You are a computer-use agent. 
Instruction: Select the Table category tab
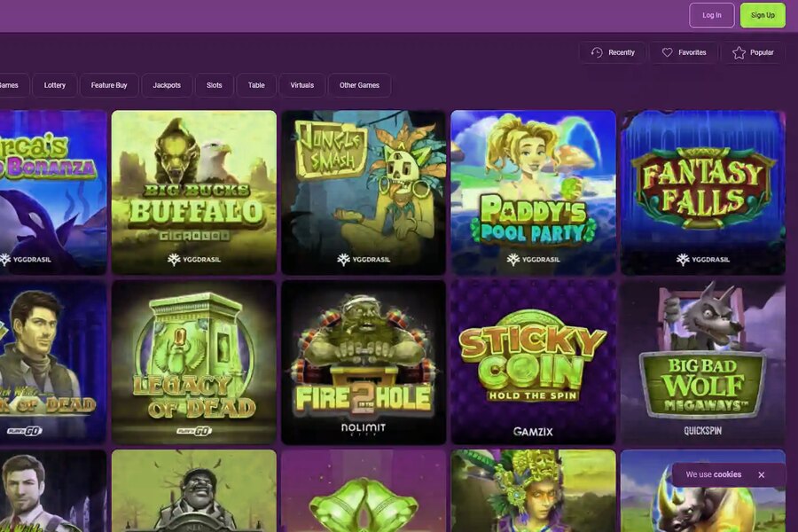tap(256, 85)
